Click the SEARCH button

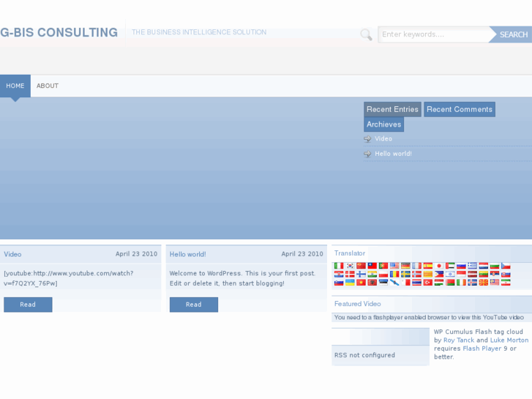click(x=511, y=34)
